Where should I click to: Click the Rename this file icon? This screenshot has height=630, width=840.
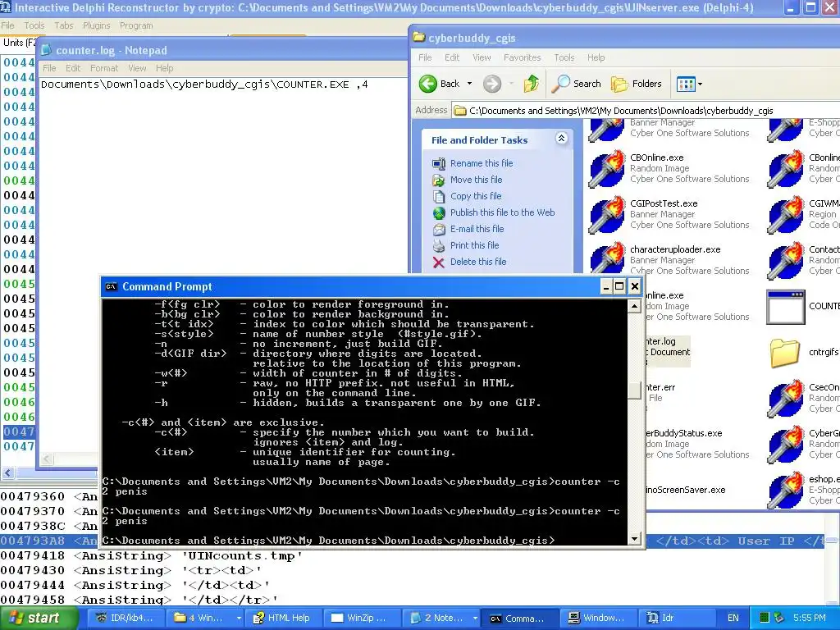439,163
